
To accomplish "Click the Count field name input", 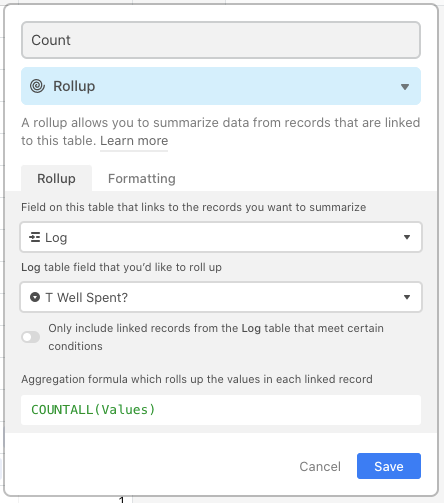I will coord(221,40).
